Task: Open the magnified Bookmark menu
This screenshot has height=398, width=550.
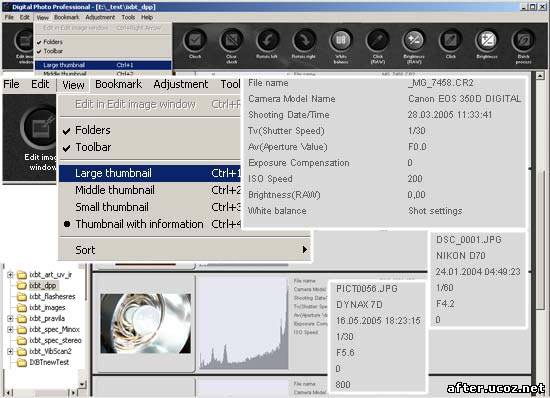Action: [119, 84]
